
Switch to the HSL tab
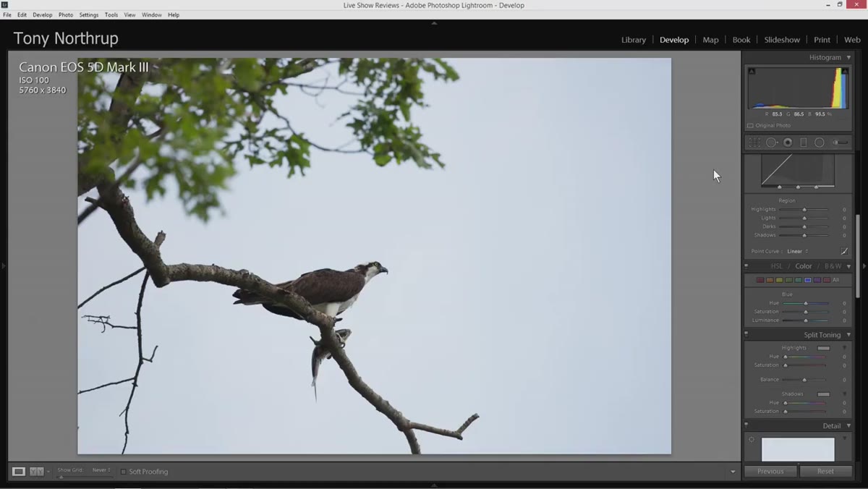coord(776,266)
